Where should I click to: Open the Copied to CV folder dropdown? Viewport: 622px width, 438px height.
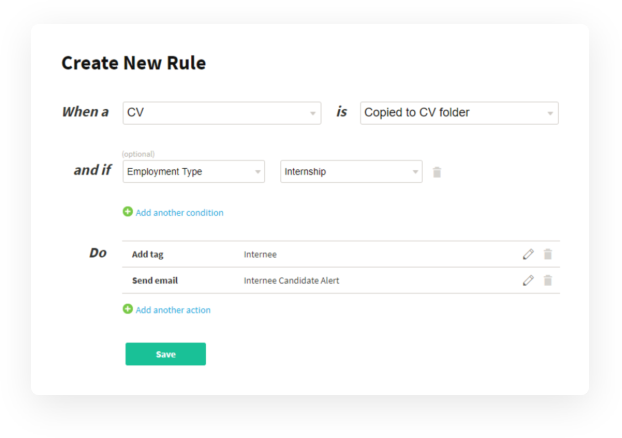point(459,113)
